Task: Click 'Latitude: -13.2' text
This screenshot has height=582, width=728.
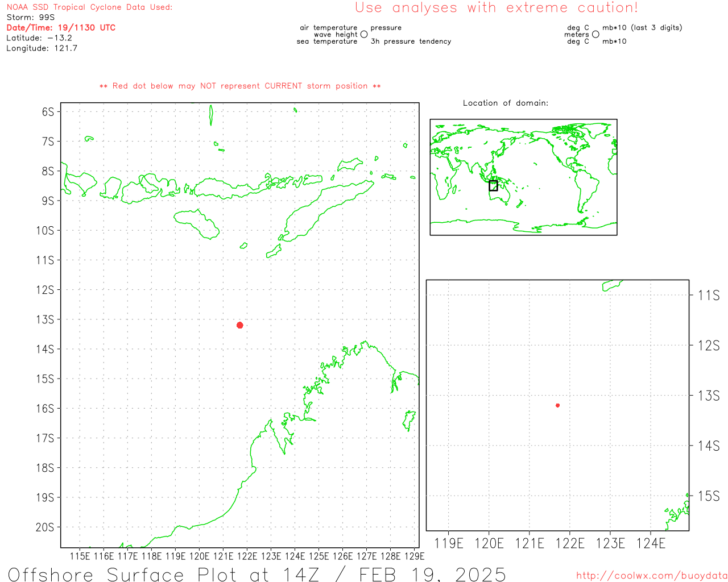Action: [x=39, y=38]
